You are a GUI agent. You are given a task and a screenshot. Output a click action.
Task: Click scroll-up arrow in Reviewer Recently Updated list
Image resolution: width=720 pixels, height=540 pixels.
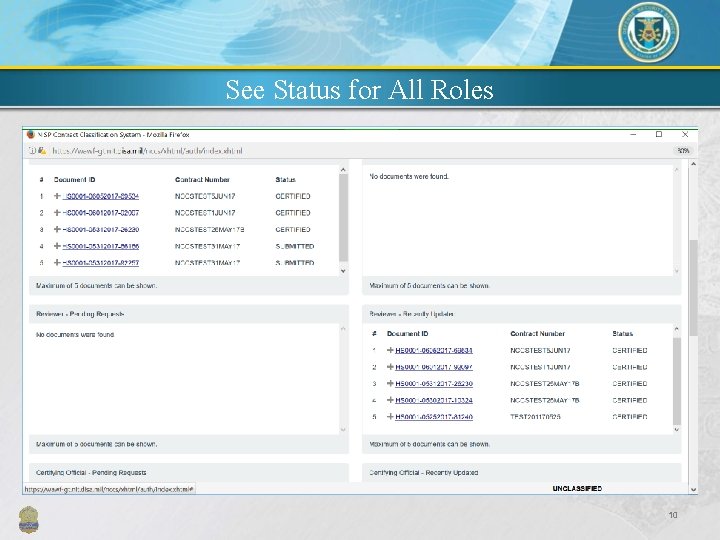point(676,329)
